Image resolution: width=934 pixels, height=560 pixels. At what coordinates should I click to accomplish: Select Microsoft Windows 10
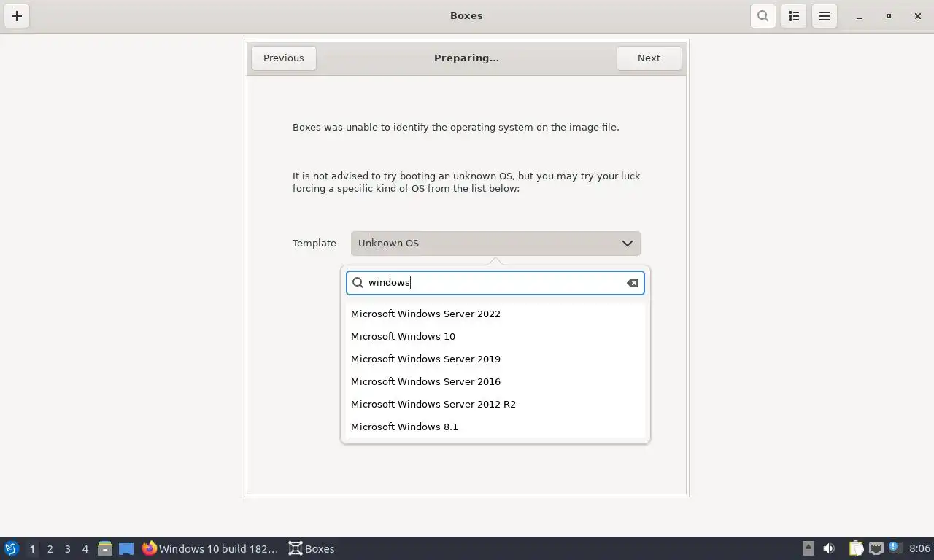(495, 336)
